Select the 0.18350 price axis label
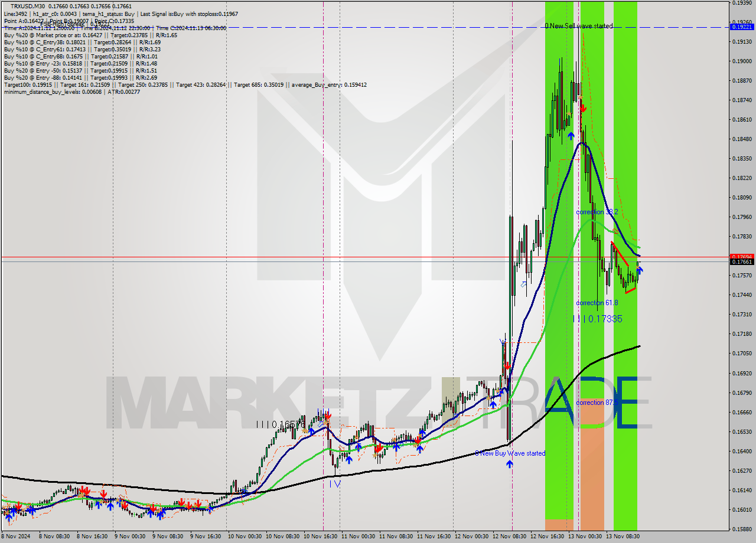This screenshot has width=756, height=543. (743, 158)
